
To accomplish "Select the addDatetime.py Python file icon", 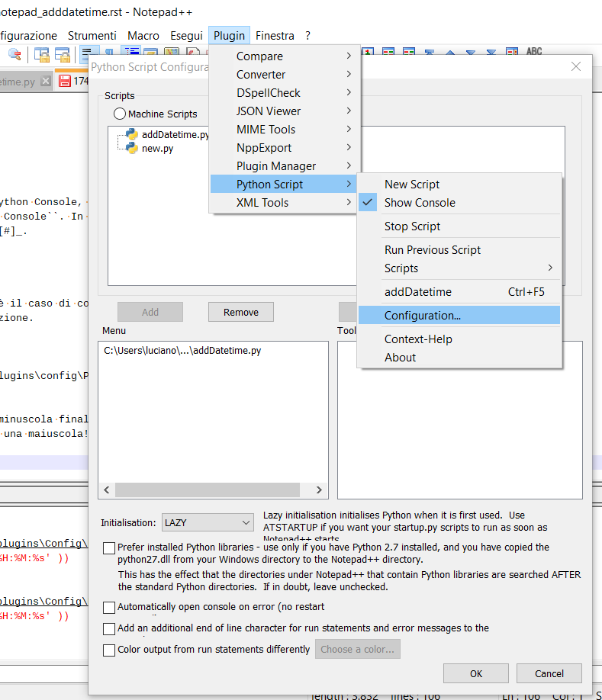I will click(131, 134).
